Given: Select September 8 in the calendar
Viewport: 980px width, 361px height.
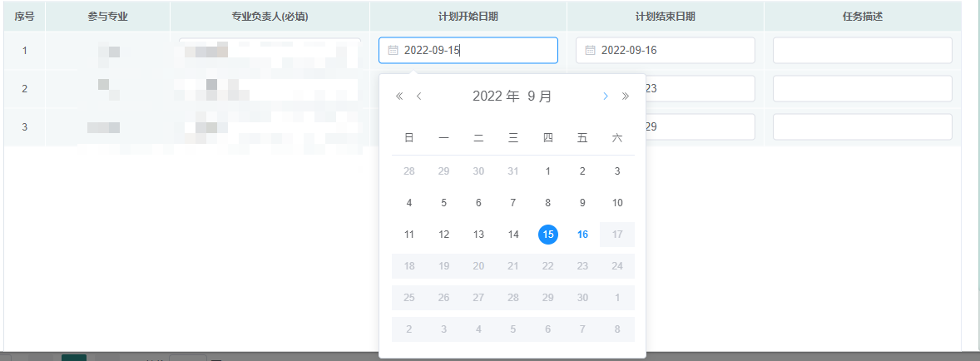Looking at the screenshot, I should (x=547, y=203).
